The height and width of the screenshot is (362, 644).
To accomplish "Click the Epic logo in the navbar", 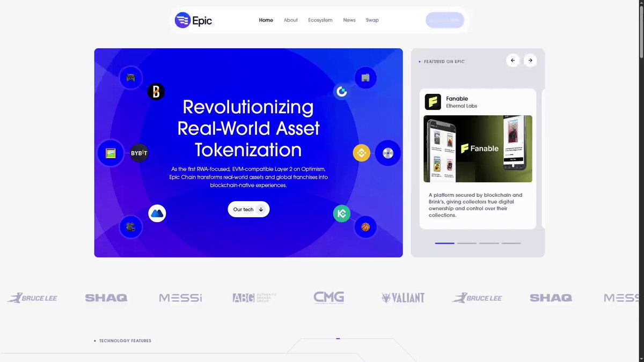I will click(193, 20).
